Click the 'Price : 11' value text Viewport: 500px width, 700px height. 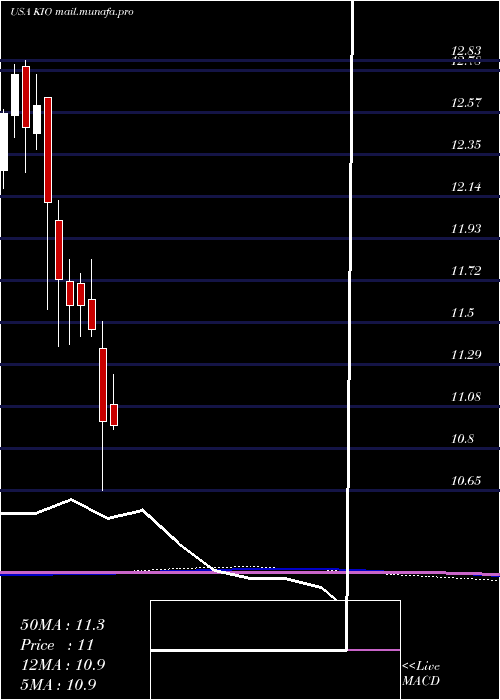(57, 645)
